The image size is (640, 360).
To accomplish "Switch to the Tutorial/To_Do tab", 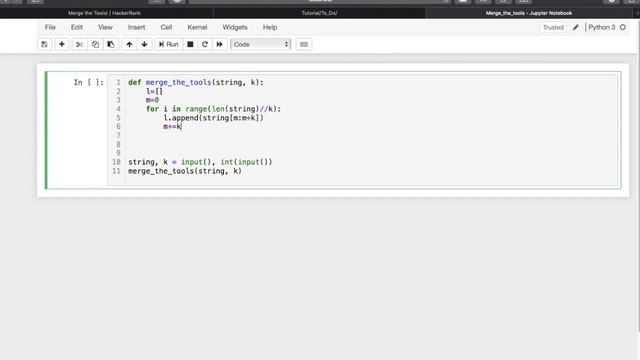I will pyautogui.click(x=320, y=13).
